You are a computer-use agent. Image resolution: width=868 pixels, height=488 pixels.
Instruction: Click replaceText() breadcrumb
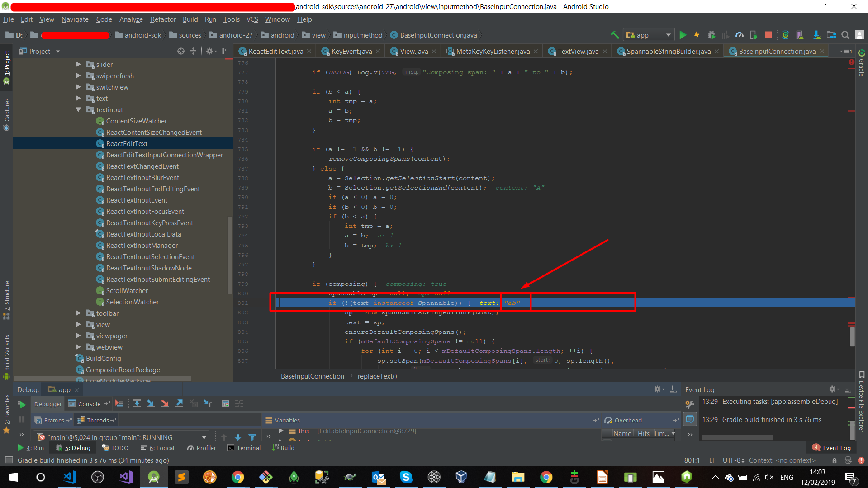pyautogui.click(x=377, y=376)
